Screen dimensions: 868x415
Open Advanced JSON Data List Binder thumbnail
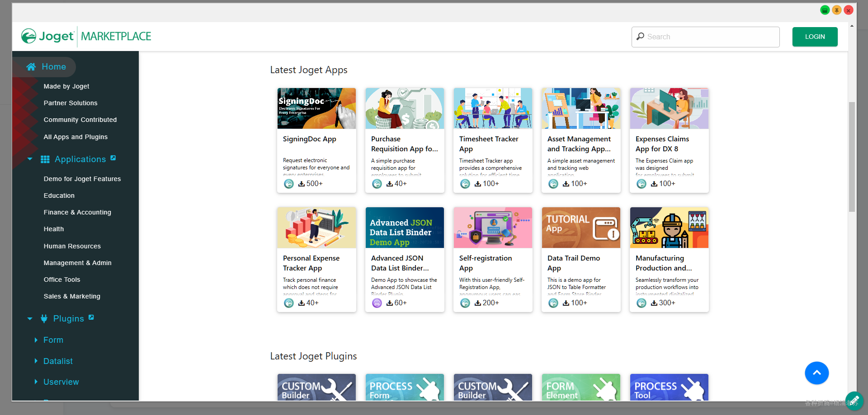[x=405, y=228]
